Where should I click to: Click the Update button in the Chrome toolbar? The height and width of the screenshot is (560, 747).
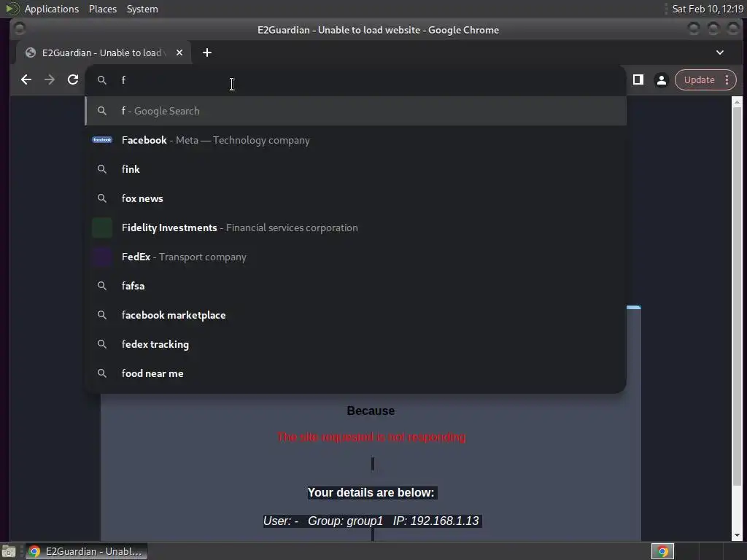pos(699,80)
